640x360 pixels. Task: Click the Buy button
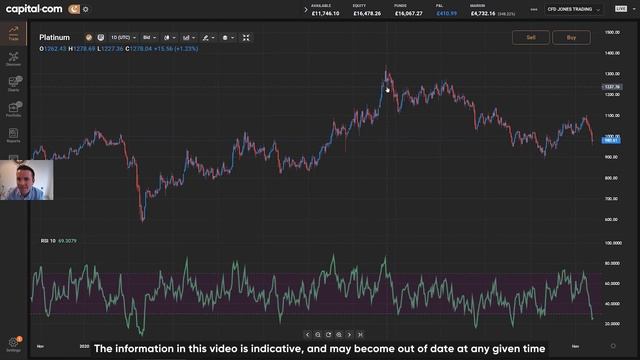pyautogui.click(x=571, y=38)
